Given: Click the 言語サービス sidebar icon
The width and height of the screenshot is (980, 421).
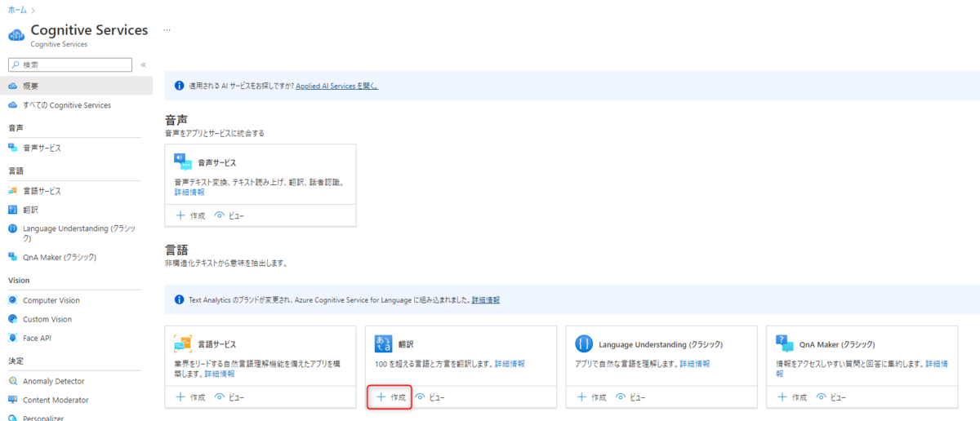Looking at the screenshot, I should [x=12, y=190].
